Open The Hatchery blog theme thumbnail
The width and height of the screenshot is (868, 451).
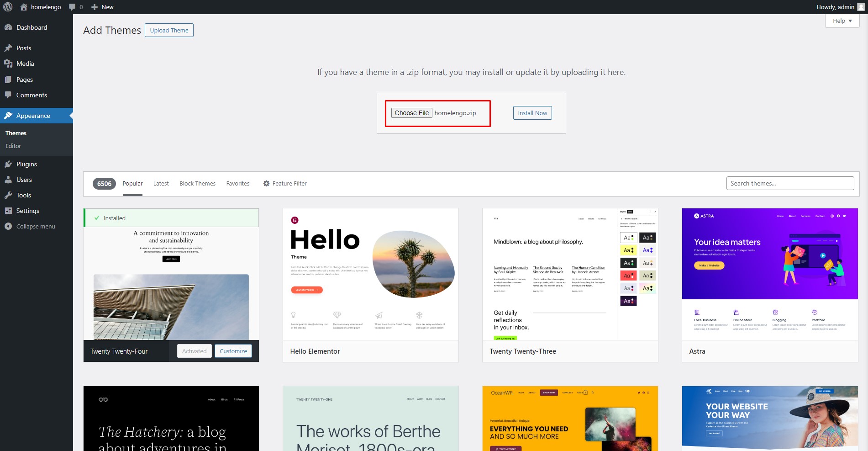[x=171, y=419]
